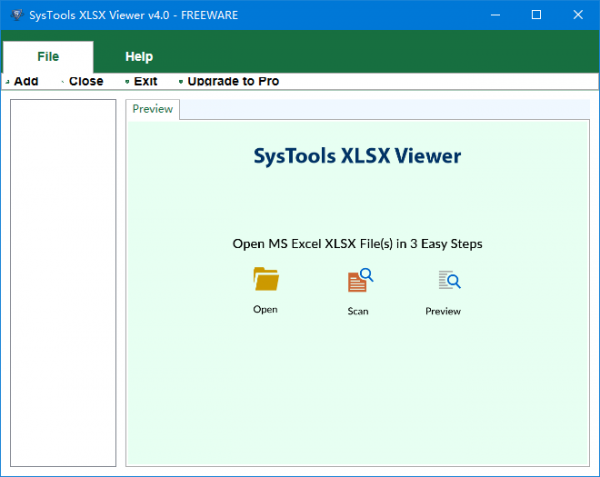Click the small icon beside Upgrade to Pro

pos(181,82)
